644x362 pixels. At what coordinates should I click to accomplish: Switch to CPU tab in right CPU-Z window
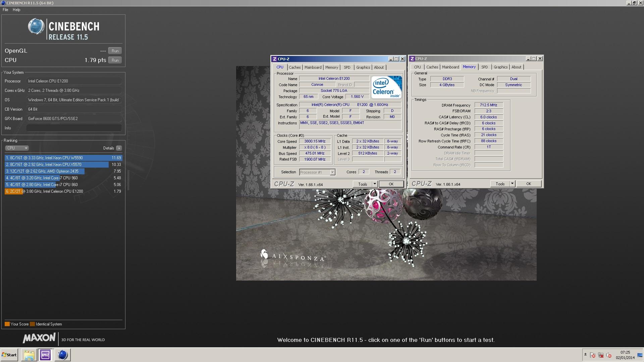pyautogui.click(x=417, y=67)
